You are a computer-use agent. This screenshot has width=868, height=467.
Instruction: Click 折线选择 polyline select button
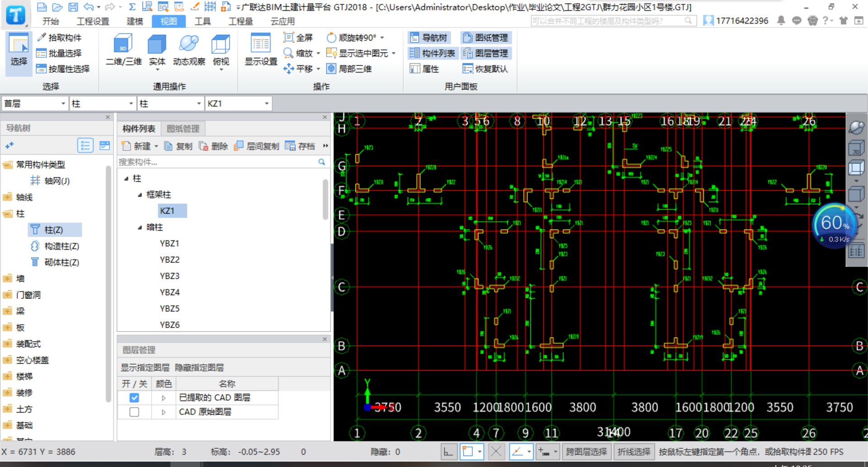click(x=634, y=452)
